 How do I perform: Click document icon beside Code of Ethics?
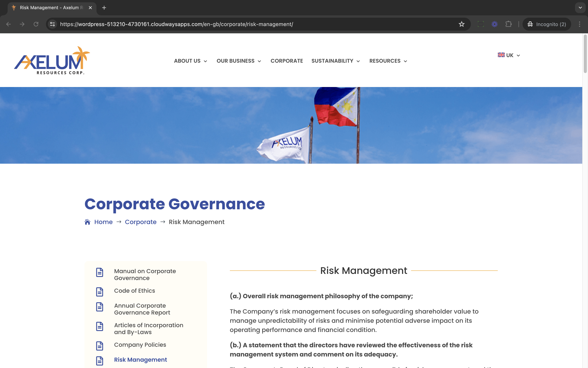click(x=100, y=292)
